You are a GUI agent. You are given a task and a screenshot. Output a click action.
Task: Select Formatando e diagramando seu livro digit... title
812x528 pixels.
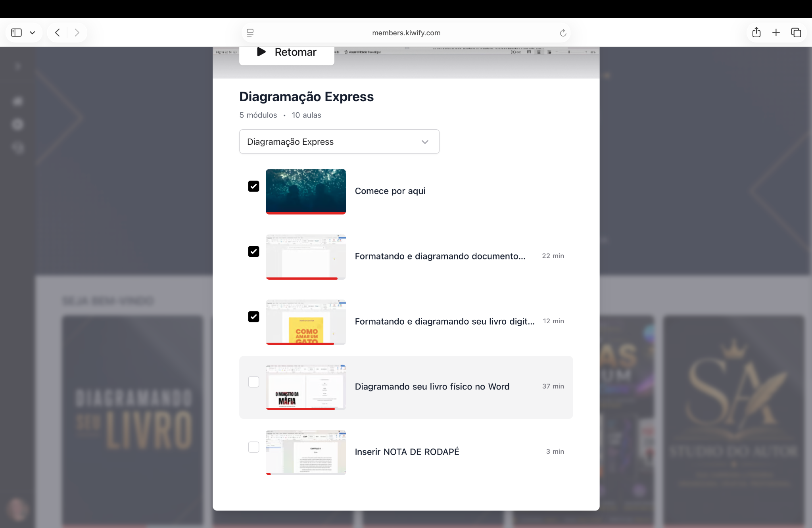point(445,321)
